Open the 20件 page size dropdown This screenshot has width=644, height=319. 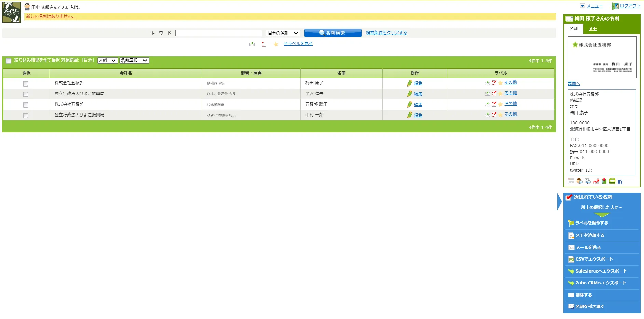(107, 61)
